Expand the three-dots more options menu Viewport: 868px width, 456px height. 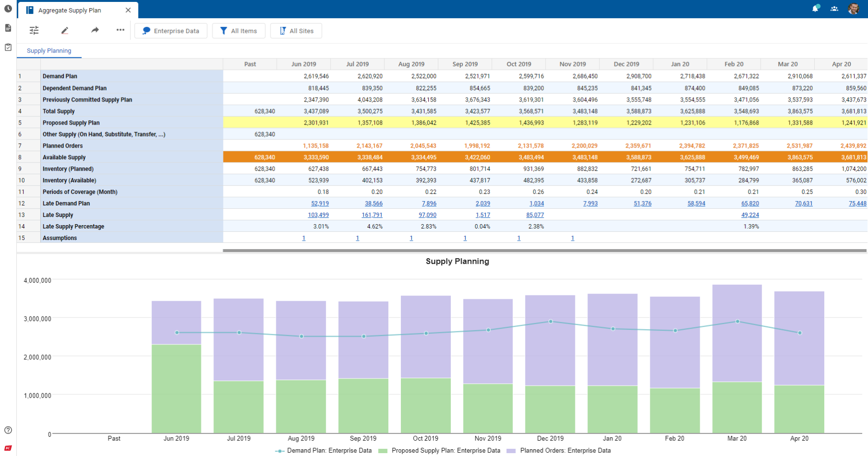[120, 30]
